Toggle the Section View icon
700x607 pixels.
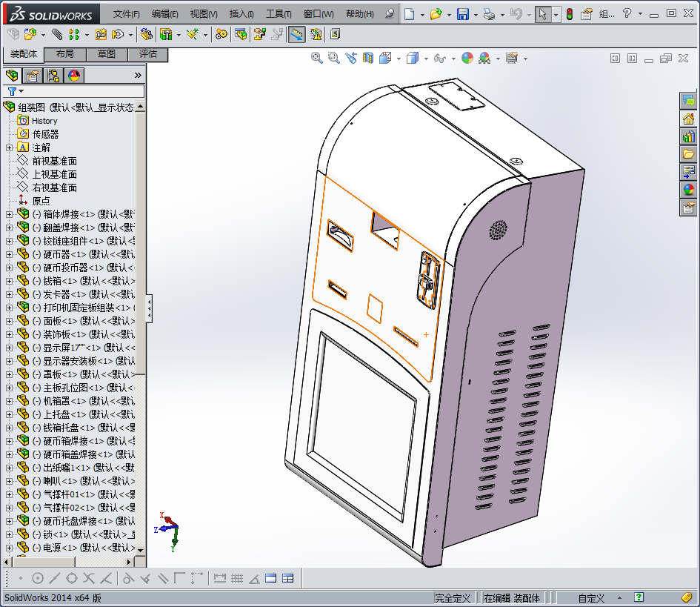point(368,58)
